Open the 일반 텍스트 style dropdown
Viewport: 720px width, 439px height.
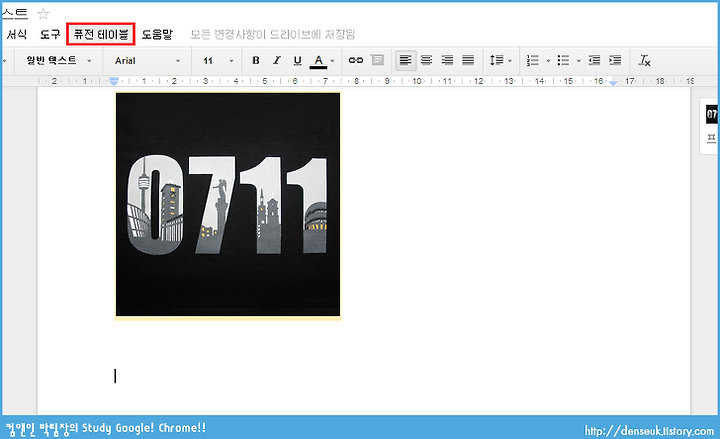pos(58,61)
